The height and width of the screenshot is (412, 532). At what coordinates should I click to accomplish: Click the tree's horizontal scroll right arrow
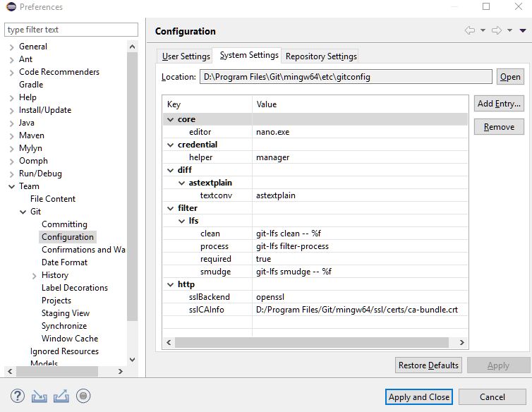click(x=121, y=371)
